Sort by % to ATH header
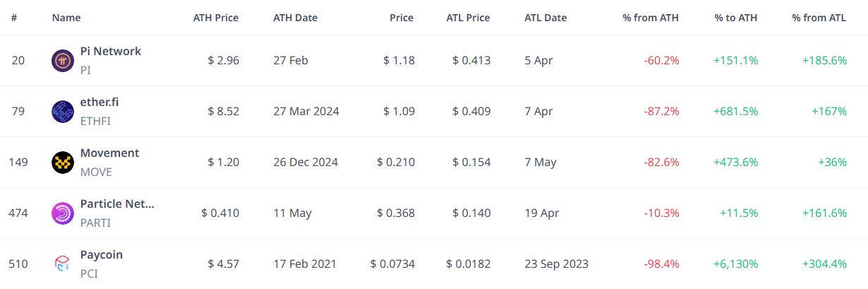 tap(735, 18)
